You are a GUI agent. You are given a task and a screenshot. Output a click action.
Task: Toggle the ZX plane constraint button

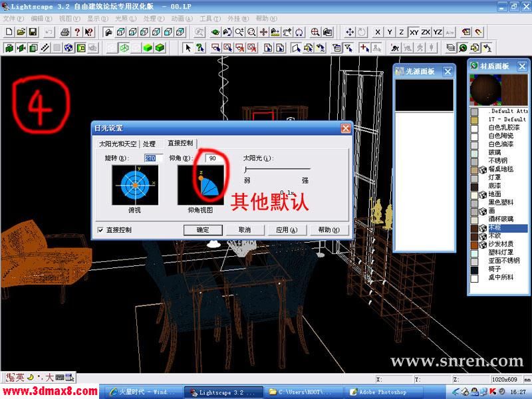[426, 32]
